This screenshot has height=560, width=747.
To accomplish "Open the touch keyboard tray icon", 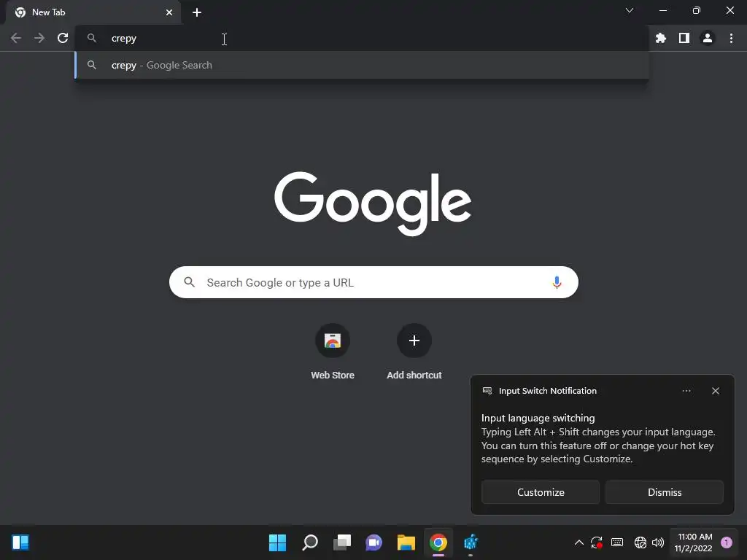I will click(617, 542).
